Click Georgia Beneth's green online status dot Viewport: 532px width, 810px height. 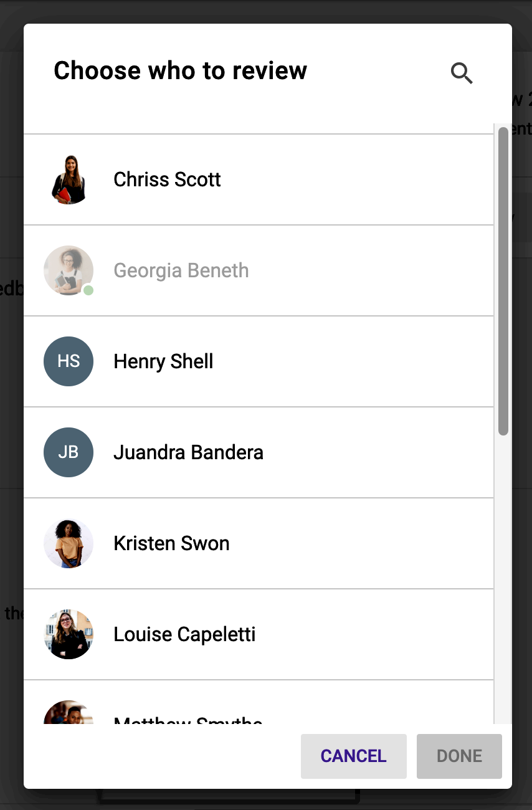point(88,290)
